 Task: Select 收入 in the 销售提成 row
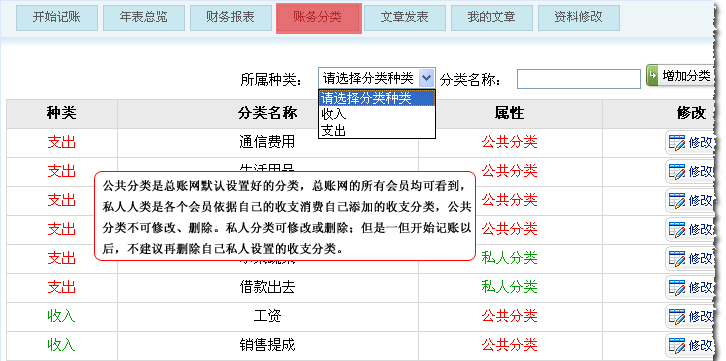(x=62, y=345)
